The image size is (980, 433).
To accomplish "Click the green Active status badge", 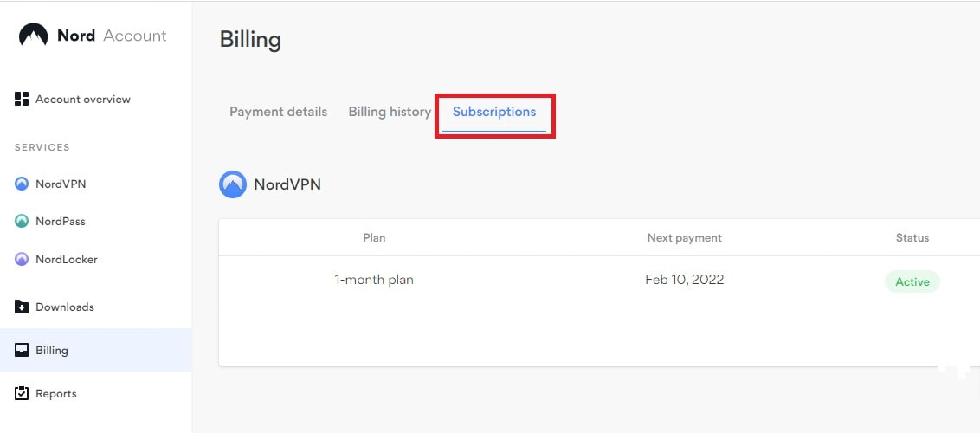I will 912,281.
